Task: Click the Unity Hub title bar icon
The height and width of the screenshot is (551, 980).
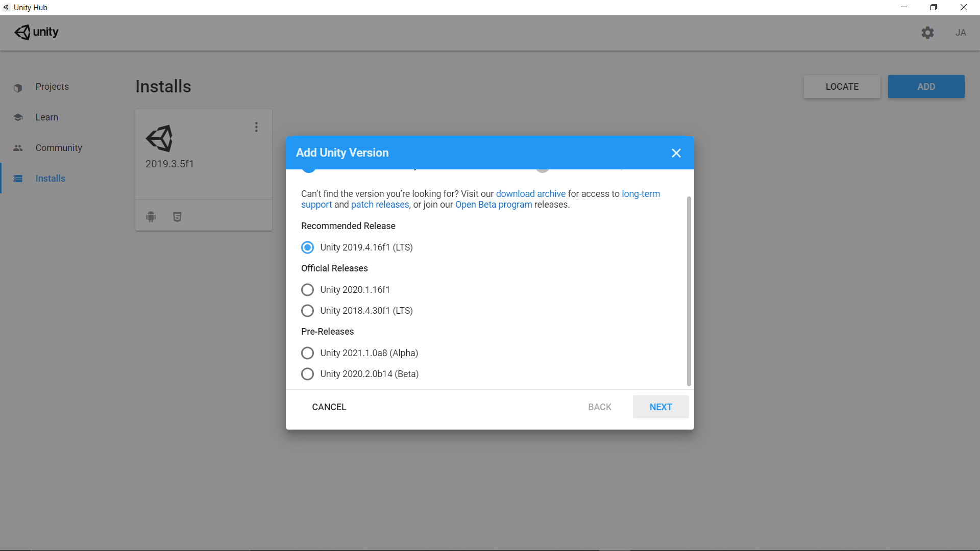Action: [x=6, y=7]
